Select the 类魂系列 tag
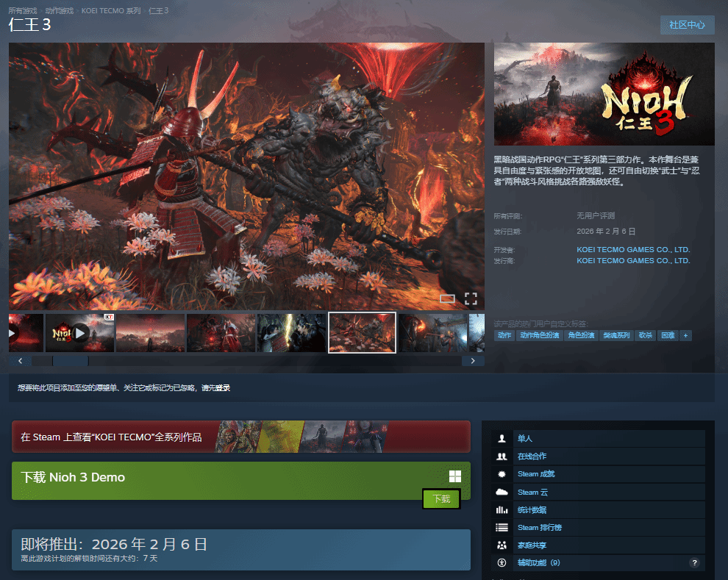Screen dimensions: 728x580 pos(616,335)
